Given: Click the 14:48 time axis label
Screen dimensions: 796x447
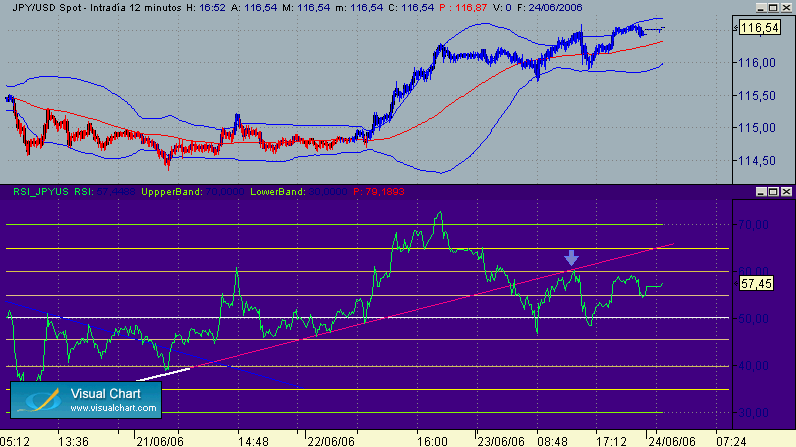Looking at the screenshot, I should point(253,441).
